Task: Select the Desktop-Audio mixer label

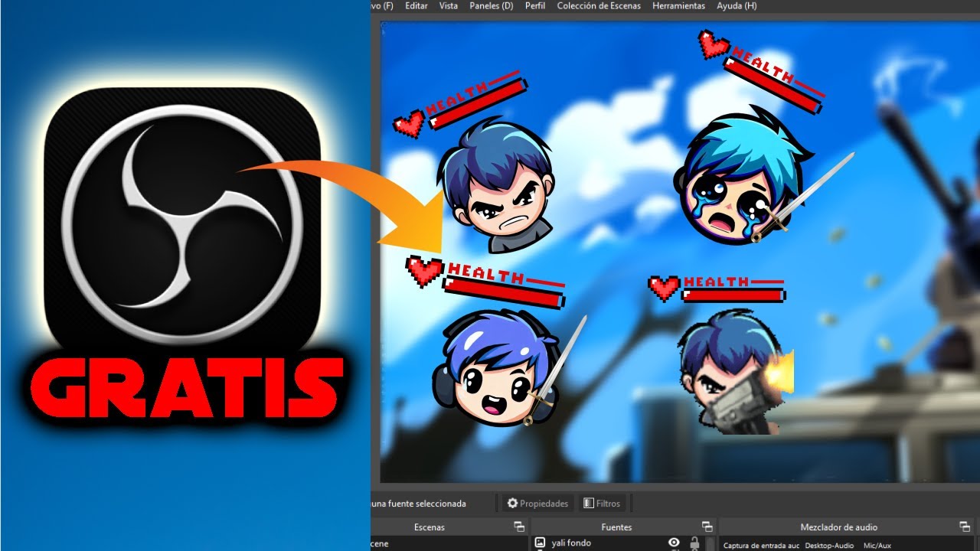Action: [829, 546]
